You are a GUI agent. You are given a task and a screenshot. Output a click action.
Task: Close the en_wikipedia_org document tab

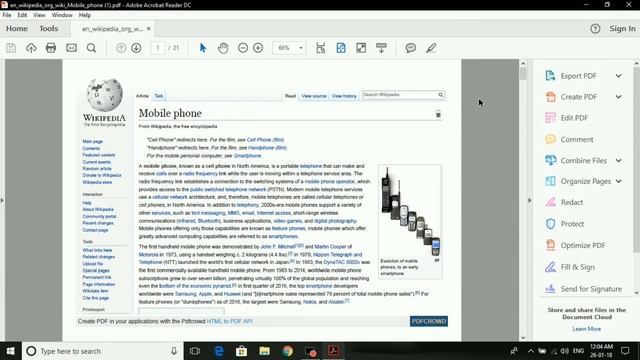pos(149,29)
